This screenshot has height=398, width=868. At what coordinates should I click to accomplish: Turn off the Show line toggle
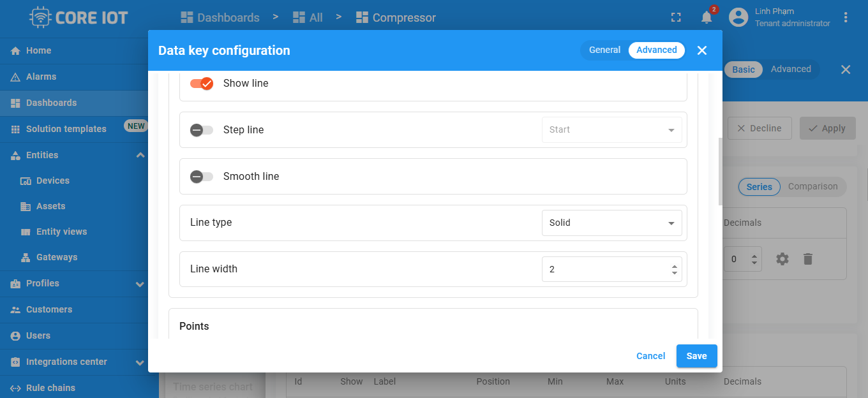tap(202, 84)
